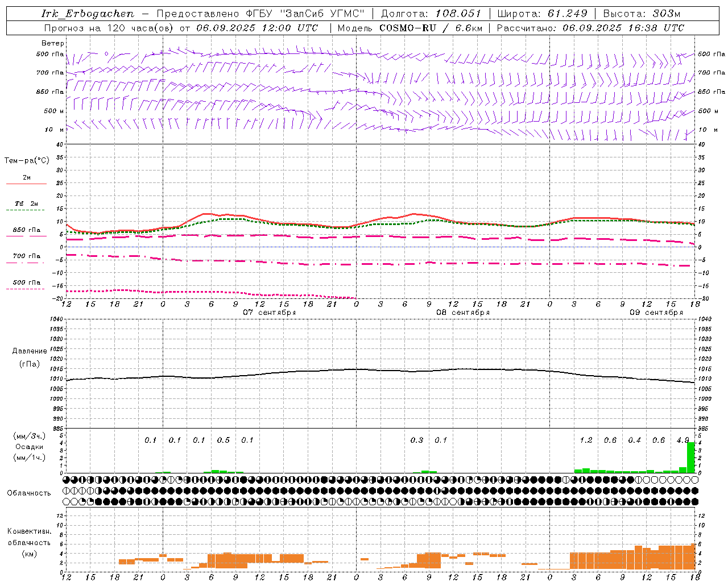
Task: Click the forecast start 06.09.2025 12:00 UTC
Action: tap(257, 28)
